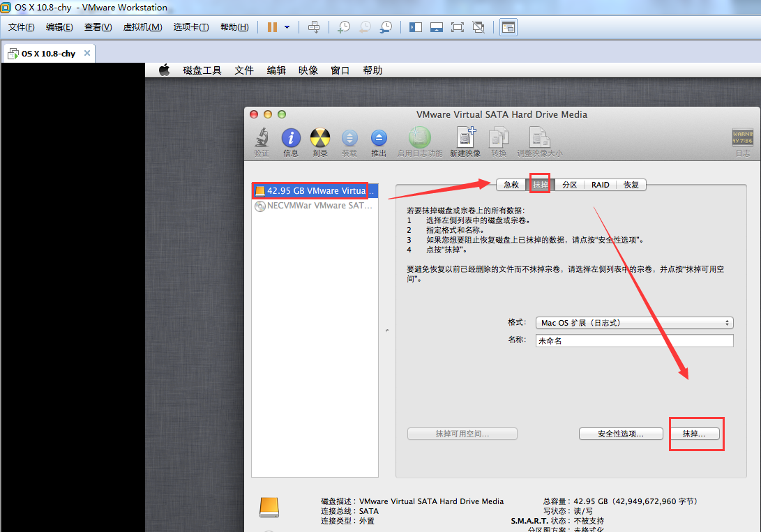Click the 信息 info icon
Viewport: 761px width, 532px height.
coord(291,142)
